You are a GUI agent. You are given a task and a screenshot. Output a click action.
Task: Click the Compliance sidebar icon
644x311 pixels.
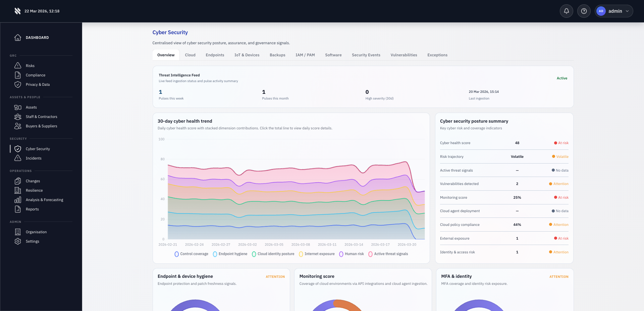coord(18,75)
